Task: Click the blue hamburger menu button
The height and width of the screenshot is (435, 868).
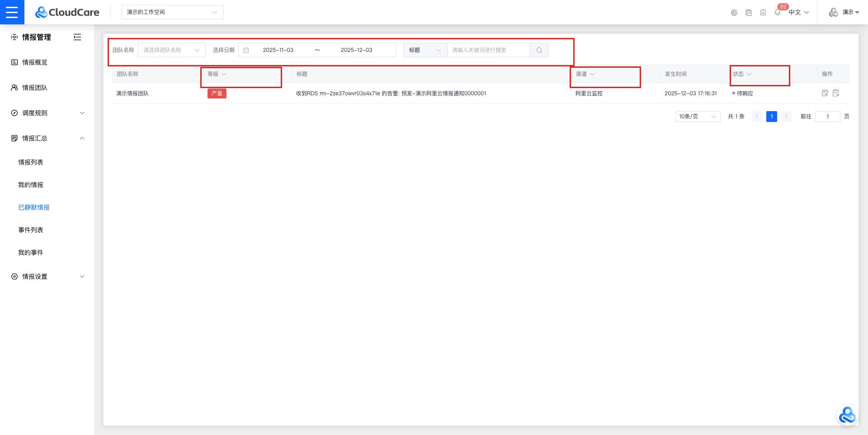Action: (x=12, y=12)
